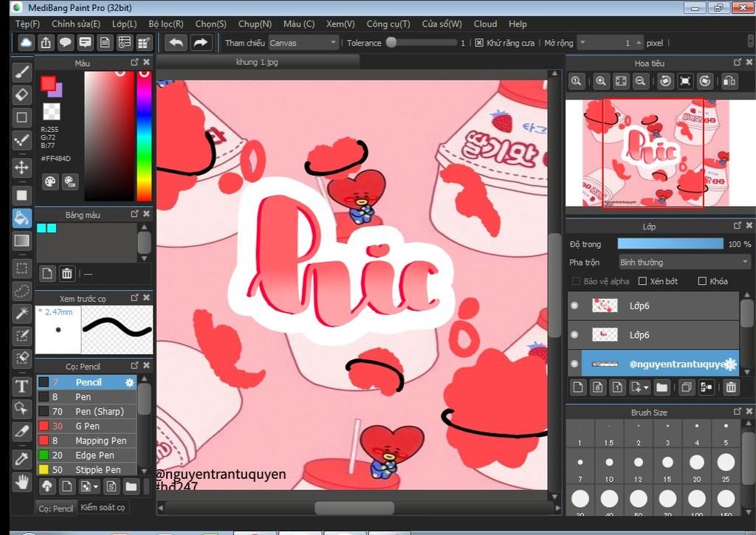Screen dimensions: 756x535
Task: Select the Hand pan tool
Action: click(21, 481)
